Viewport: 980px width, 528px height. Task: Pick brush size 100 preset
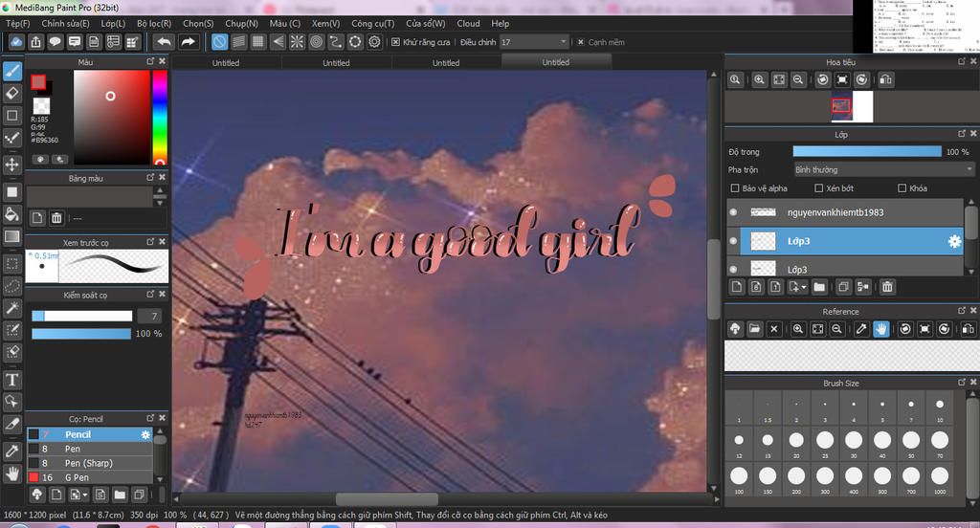[739, 478]
